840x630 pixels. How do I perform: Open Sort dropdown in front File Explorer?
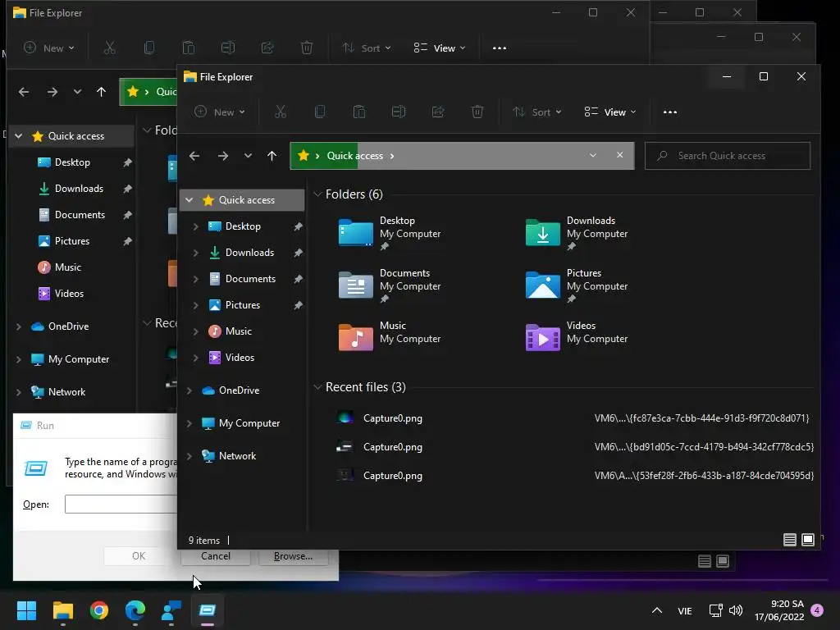pyautogui.click(x=536, y=112)
